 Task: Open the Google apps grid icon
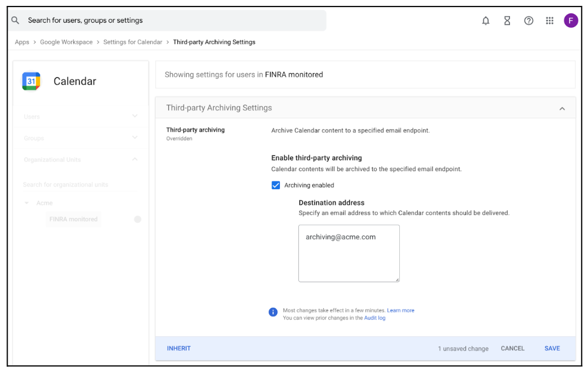(549, 21)
